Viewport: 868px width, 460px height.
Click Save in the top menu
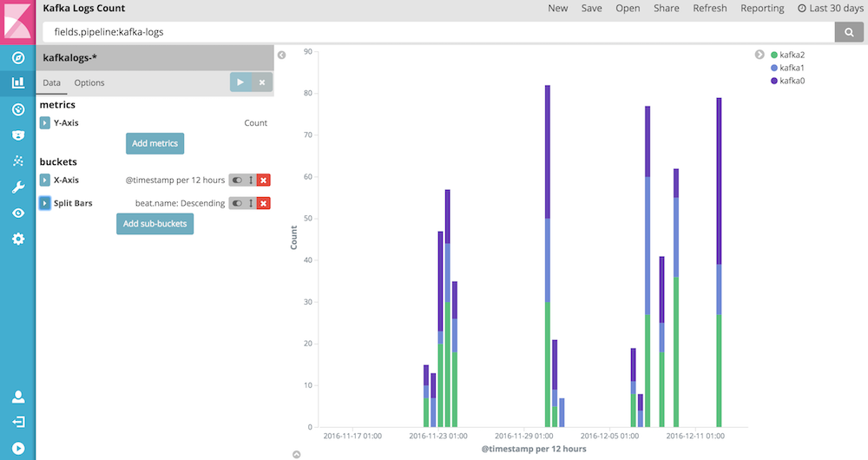(x=592, y=9)
